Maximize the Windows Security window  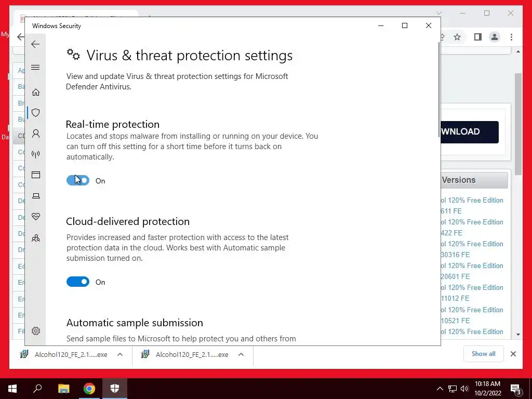404,26
